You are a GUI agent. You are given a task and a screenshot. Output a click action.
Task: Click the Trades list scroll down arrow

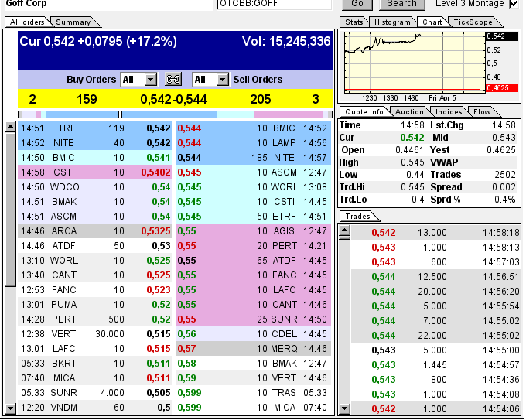[344, 408]
